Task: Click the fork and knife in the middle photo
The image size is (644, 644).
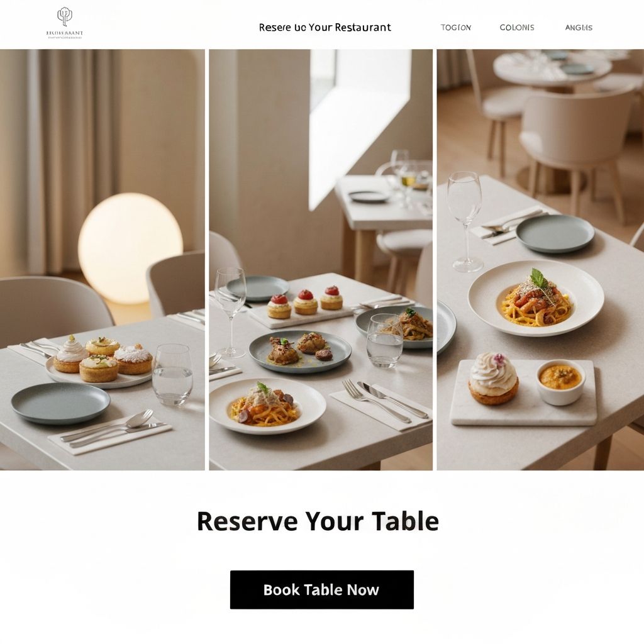Action: pyautogui.click(x=384, y=400)
